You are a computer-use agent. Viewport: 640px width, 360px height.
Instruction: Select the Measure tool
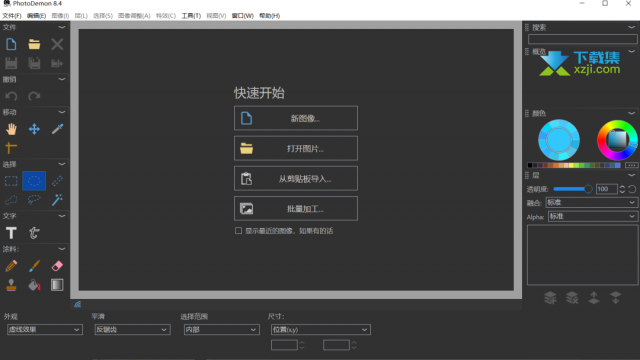coord(11,147)
